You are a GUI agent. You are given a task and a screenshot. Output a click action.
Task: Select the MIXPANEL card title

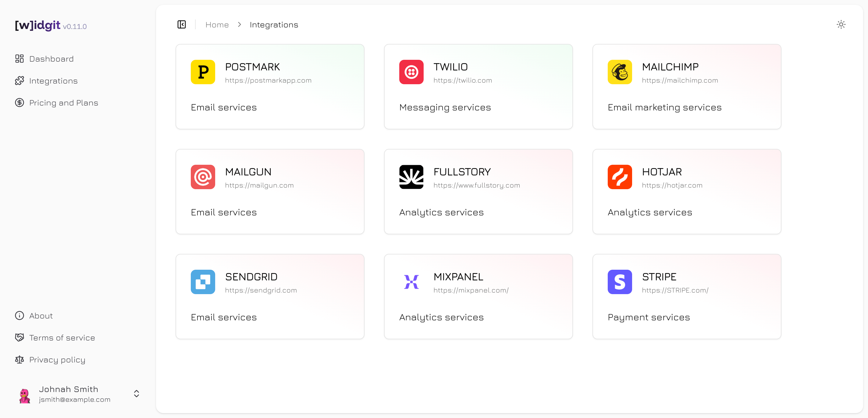pyautogui.click(x=458, y=277)
